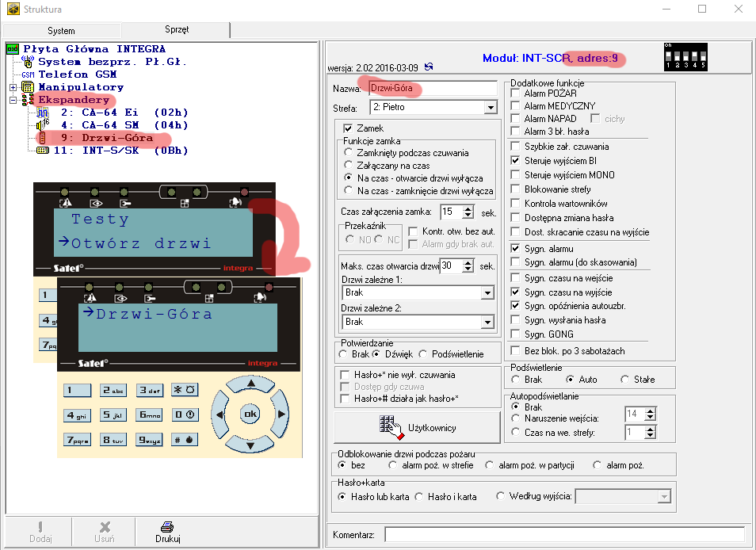Click the DIP switch address image
Image resolution: width=756 pixels, height=550 pixels.
click(x=685, y=57)
